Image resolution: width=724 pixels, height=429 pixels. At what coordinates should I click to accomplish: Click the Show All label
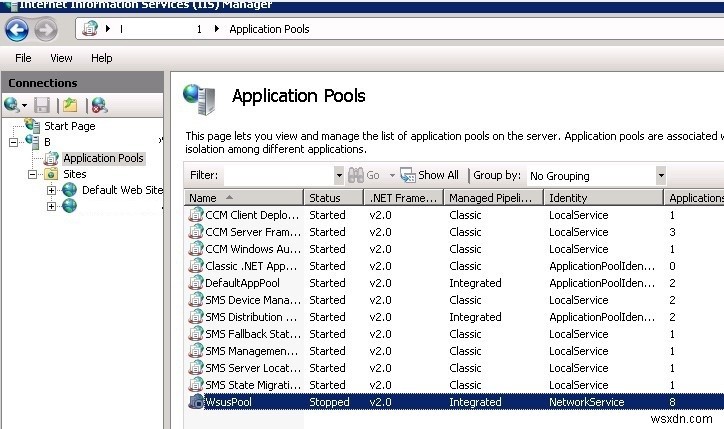click(x=438, y=175)
